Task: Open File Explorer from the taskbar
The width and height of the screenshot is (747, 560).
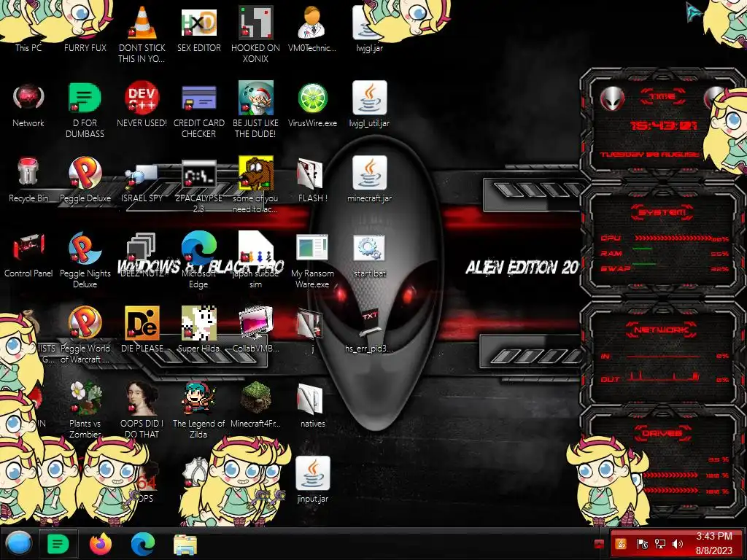Action: 185,544
